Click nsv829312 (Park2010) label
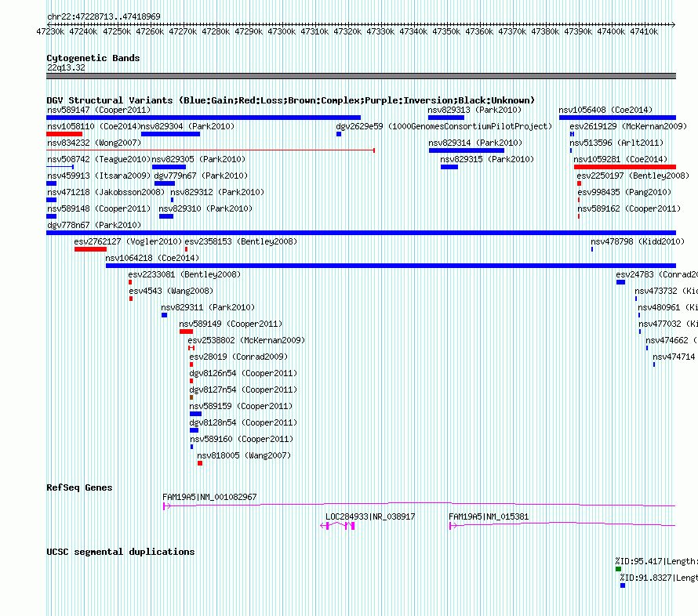 (217, 192)
